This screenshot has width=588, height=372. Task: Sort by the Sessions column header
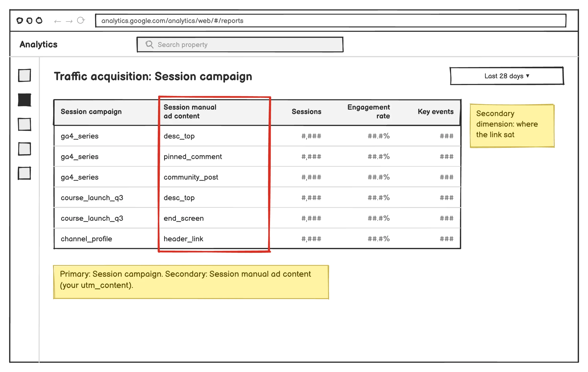pyautogui.click(x=306, y=112)
